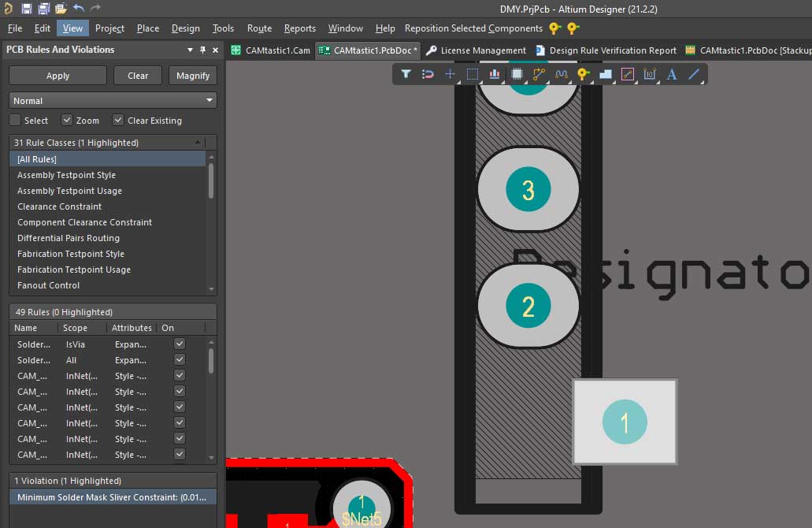Click the Save icon in title bar
The image size is (812, 528).
(27, 9)
